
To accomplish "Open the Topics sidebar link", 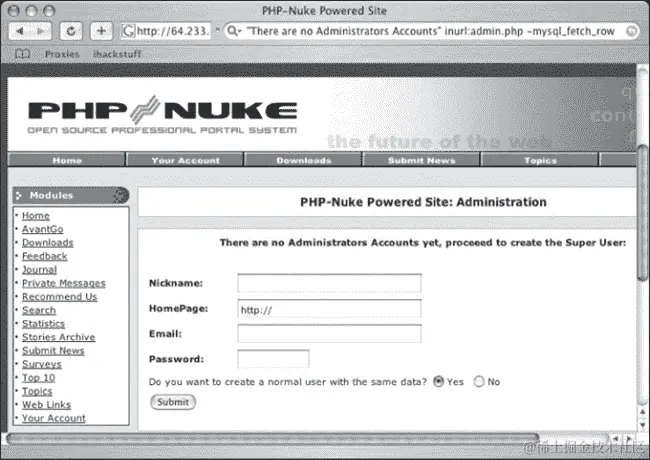I will (x=37, y=391).
